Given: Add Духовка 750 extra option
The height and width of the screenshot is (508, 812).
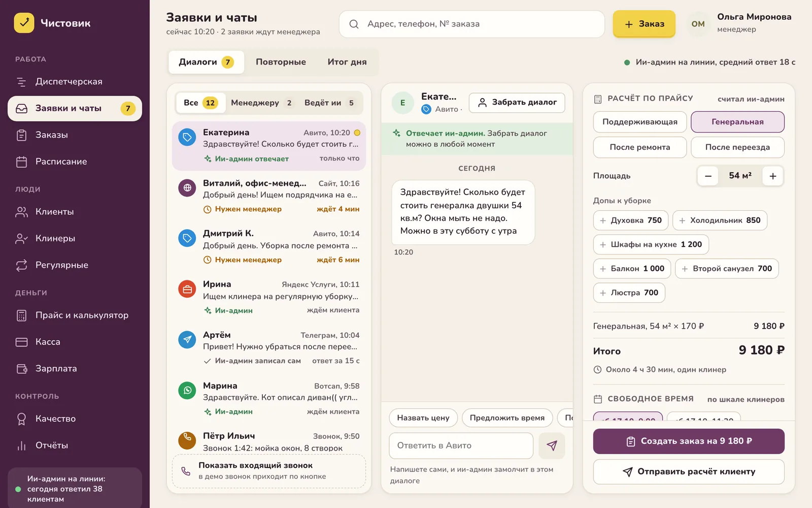Looking at the screenshot, I should 631,220.
